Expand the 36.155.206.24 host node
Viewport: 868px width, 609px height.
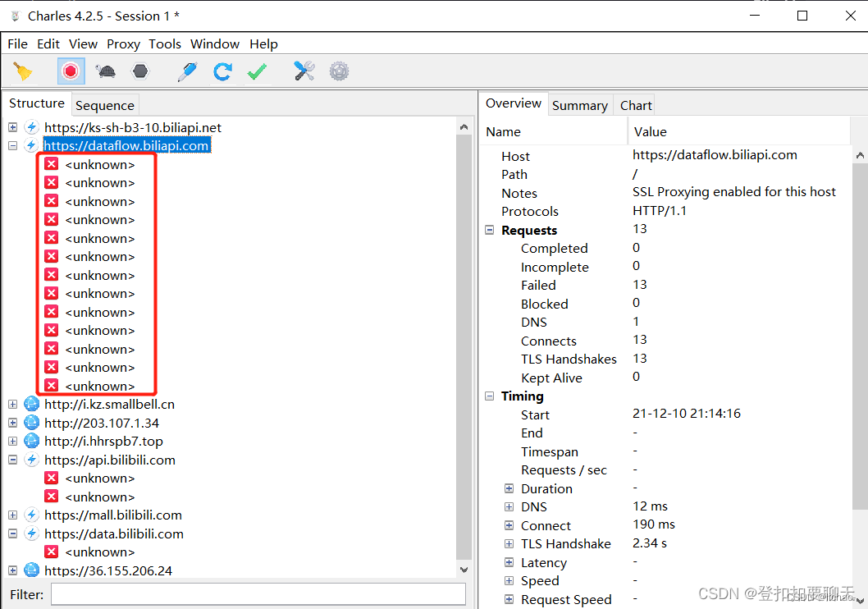click(x=13, y=570)
